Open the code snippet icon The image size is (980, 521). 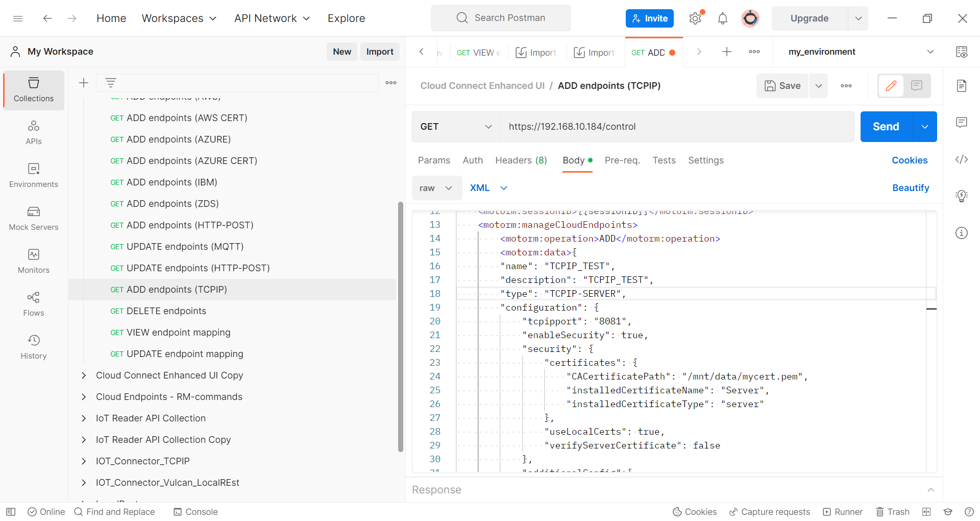pos(962,159)
